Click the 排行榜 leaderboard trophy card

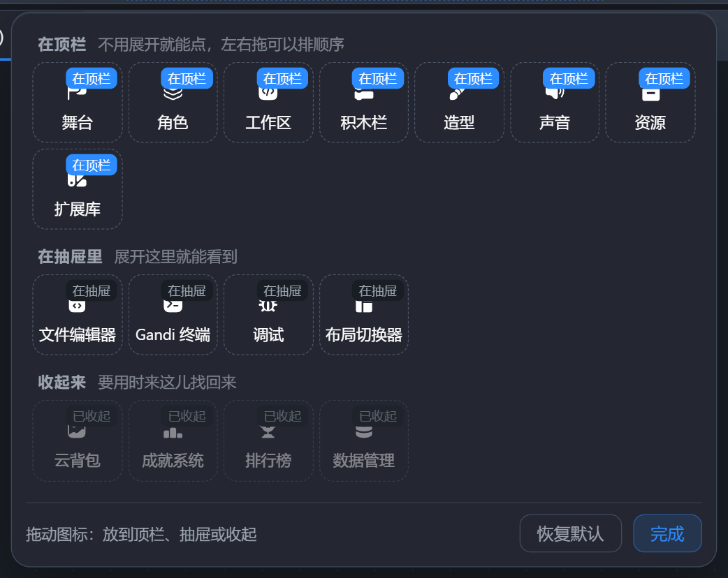coord(268,440)
